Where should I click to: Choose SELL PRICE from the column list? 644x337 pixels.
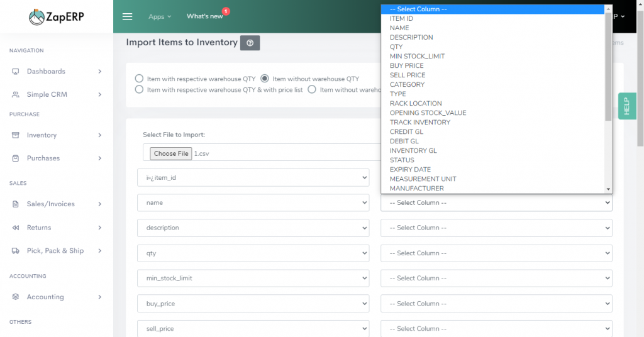408,75
